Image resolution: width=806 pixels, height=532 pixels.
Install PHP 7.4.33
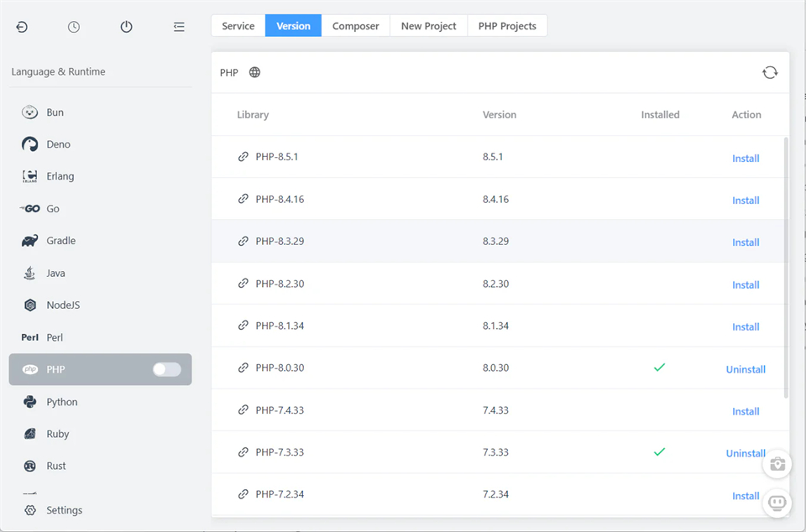(x=746, y=411)
